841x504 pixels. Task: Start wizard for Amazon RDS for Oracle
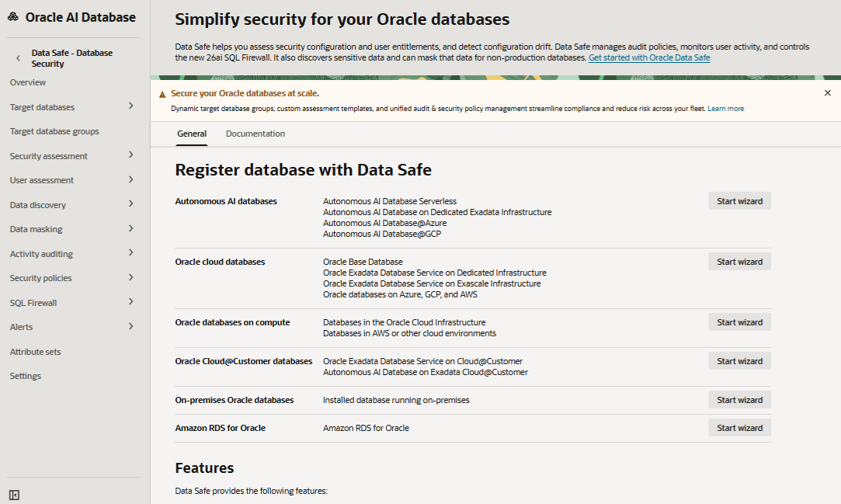point(739,428)
